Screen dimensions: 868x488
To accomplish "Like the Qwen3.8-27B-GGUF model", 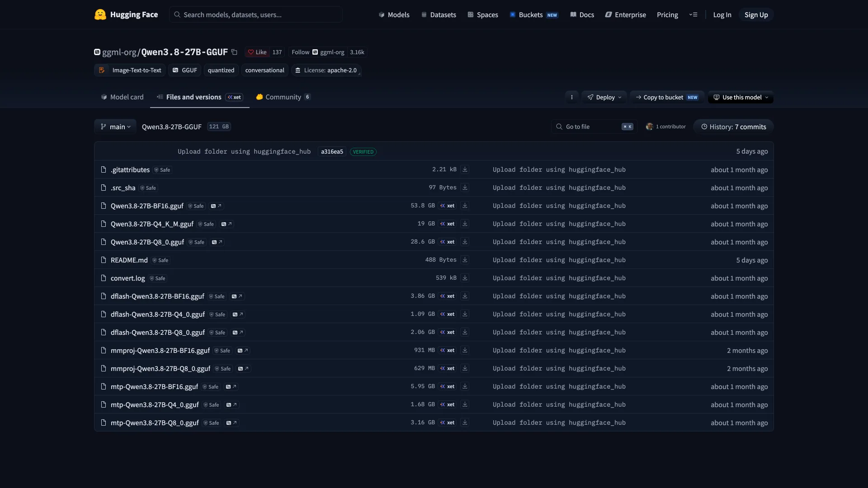I will tap(257, 52).
